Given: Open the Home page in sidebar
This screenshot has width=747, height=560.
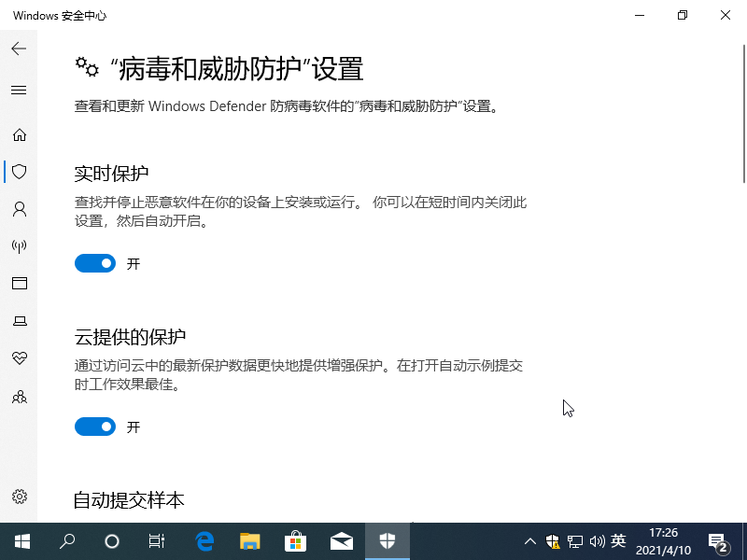Looking at the screenshot, I should (19, 135).
